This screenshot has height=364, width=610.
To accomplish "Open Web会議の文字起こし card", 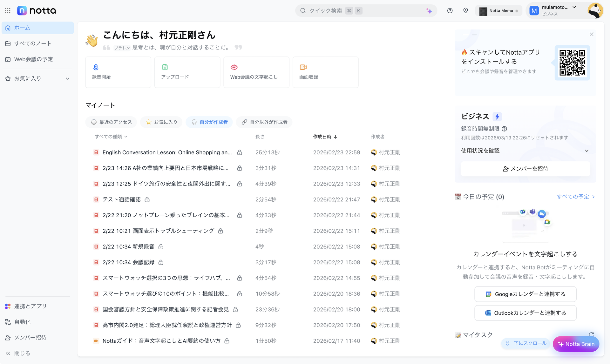I will coord(256,72).
